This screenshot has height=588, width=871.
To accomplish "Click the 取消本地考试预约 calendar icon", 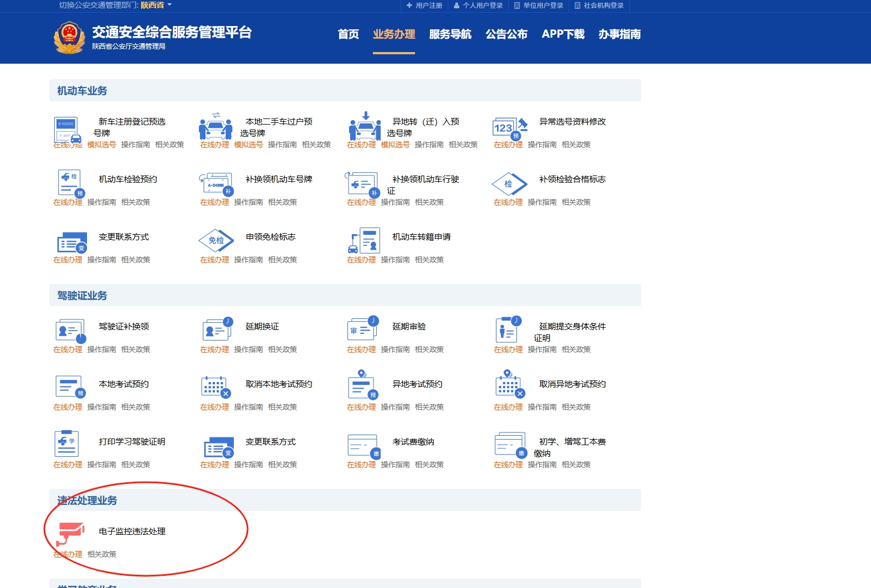I will click(x=216, y=387).
